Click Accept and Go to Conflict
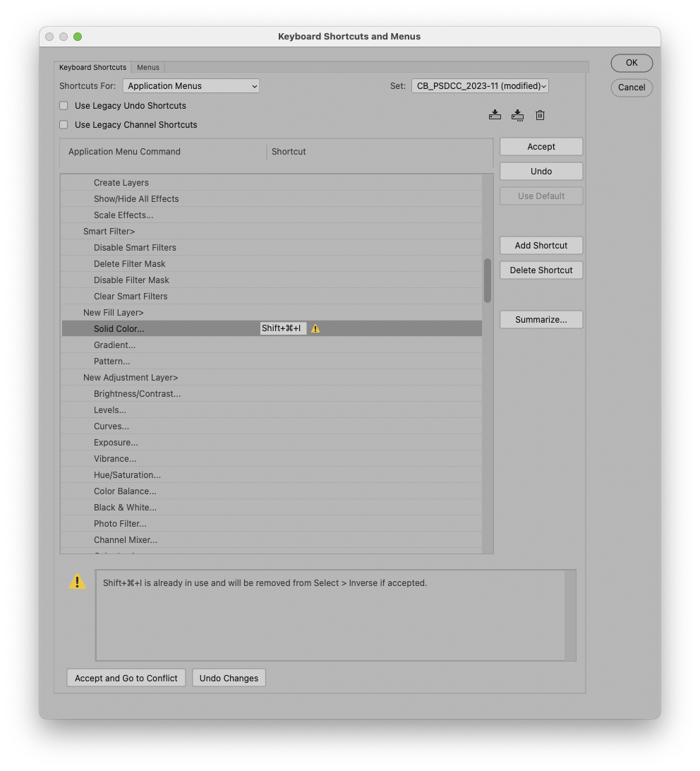Screen dimensions: 700x771 (x=125, y=677)
